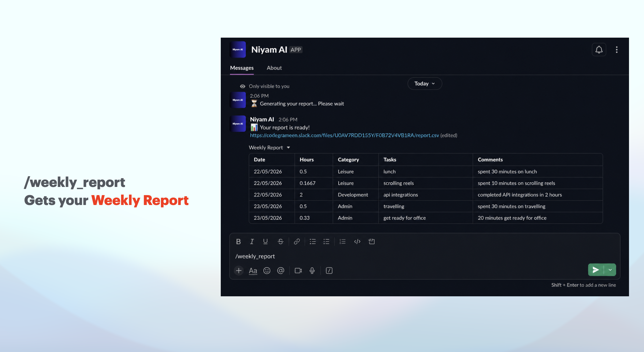
Task: Open the emoji picker
Action: tap(267, 271)
